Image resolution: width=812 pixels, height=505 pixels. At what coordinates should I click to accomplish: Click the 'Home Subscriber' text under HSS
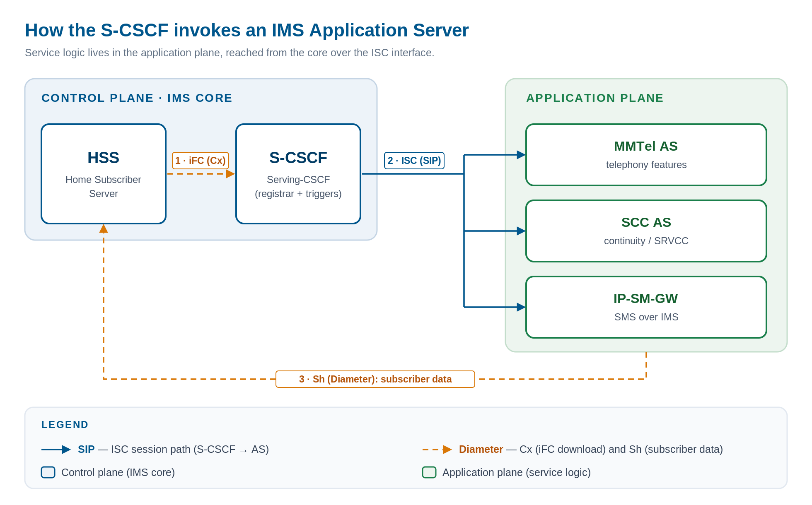click(104, 180)
